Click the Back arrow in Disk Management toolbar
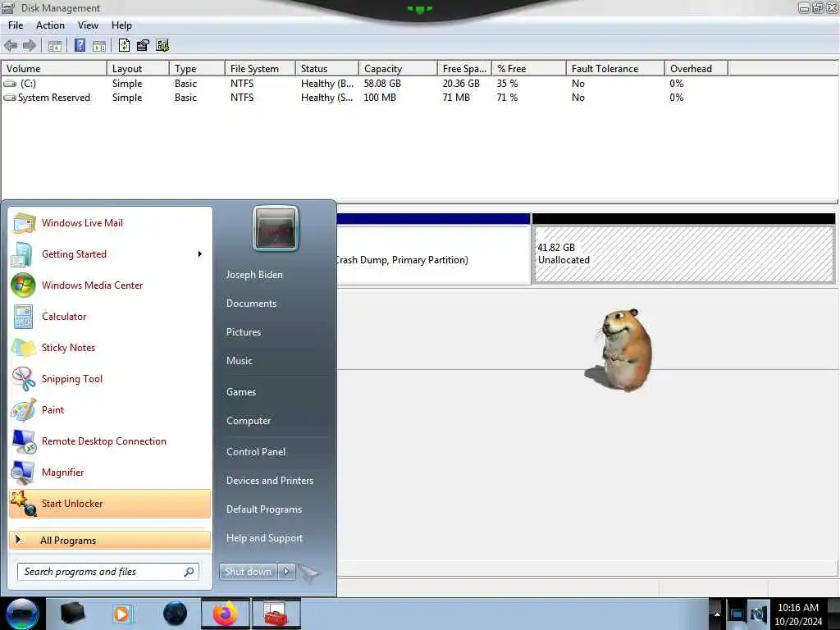Viewport: 840px width, 630px height. (11, 46)
